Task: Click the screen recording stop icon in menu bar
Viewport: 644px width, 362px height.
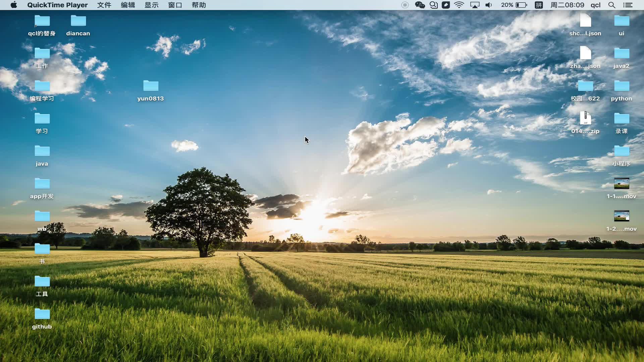Action: (405, 5)
